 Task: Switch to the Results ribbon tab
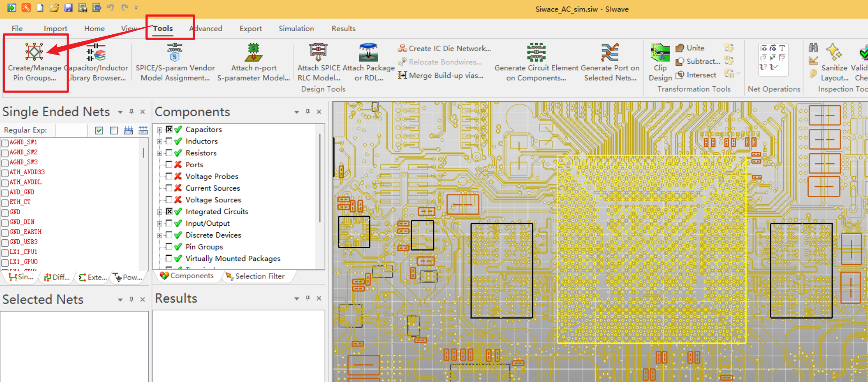pos(343,29)
